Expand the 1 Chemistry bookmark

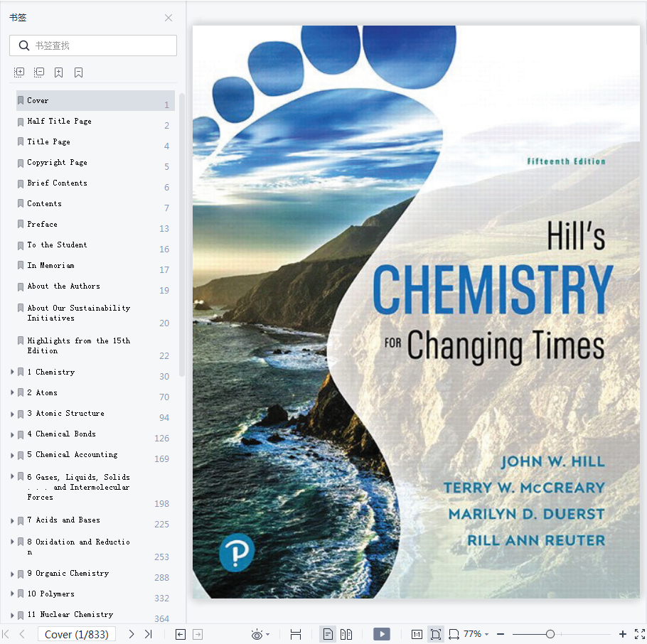click(12, 372)
